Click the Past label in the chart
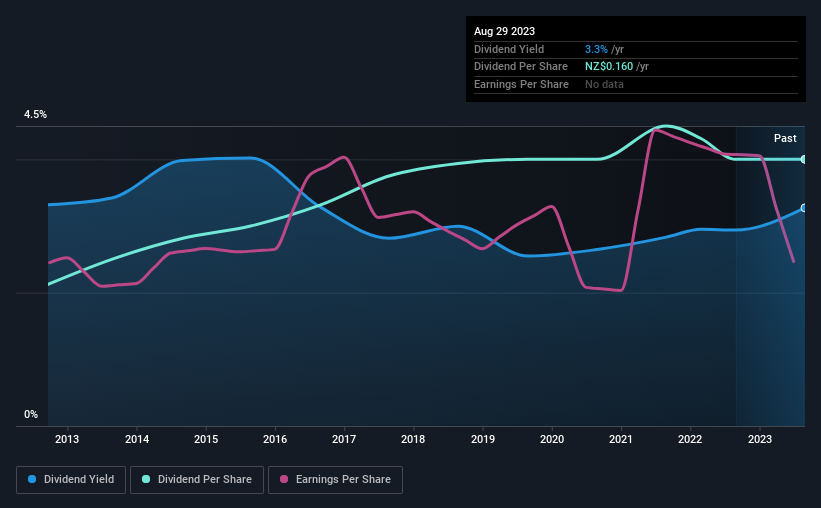The height and width of the screenshot is (508, 821). [x=785, y=138]
